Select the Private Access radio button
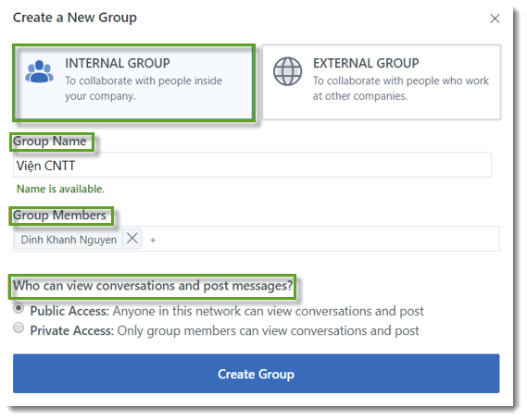 coord(19,327)
